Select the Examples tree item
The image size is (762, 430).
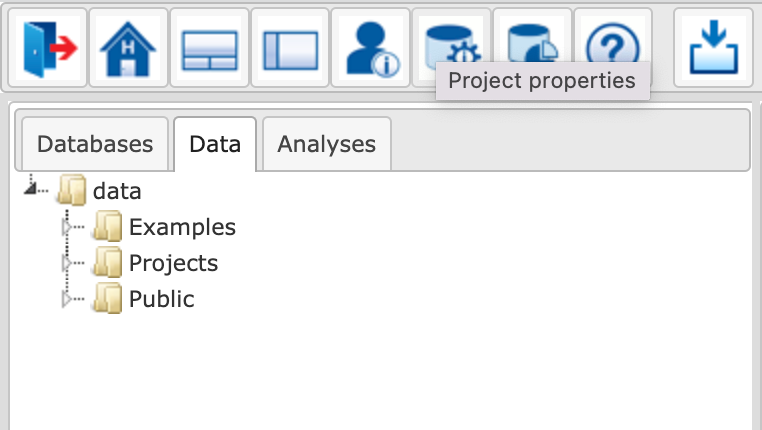pyautogui.click(x=182, y=227)
